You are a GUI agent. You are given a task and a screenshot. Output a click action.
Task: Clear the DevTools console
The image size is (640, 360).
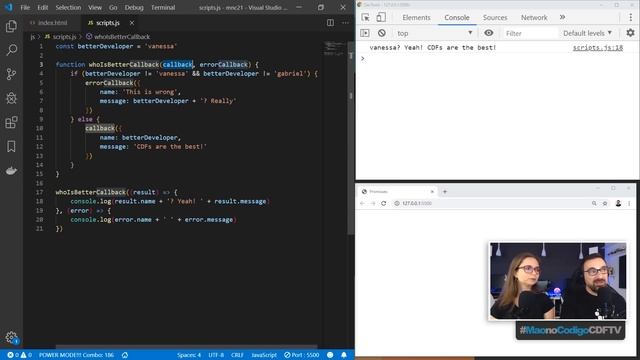coord(382,33)
